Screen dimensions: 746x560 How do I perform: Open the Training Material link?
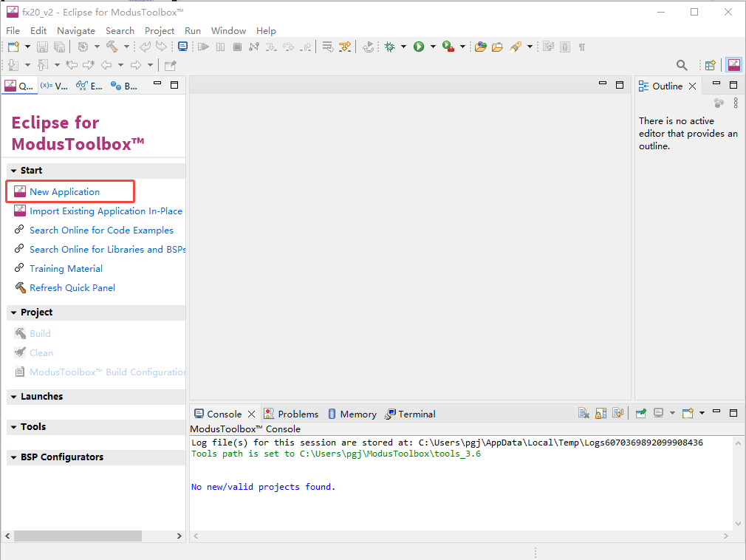click(x=66, y=268)
